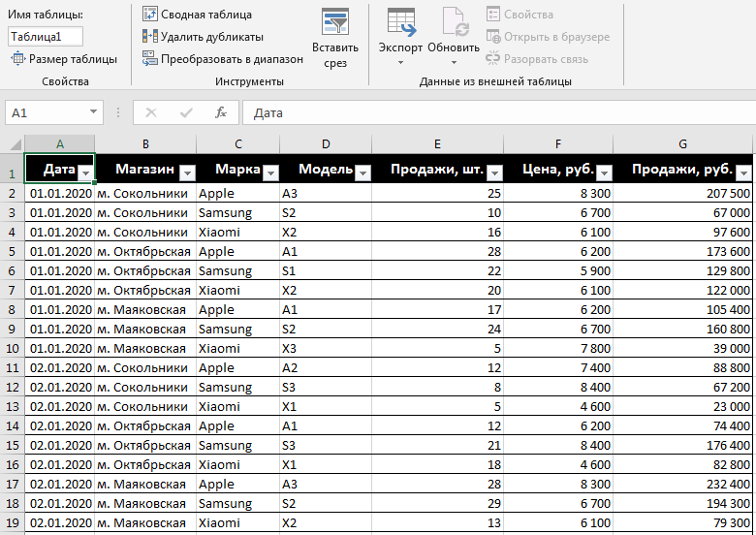Select column E header
This screenshot has width=756, height=535.
(x=437, y=144)
